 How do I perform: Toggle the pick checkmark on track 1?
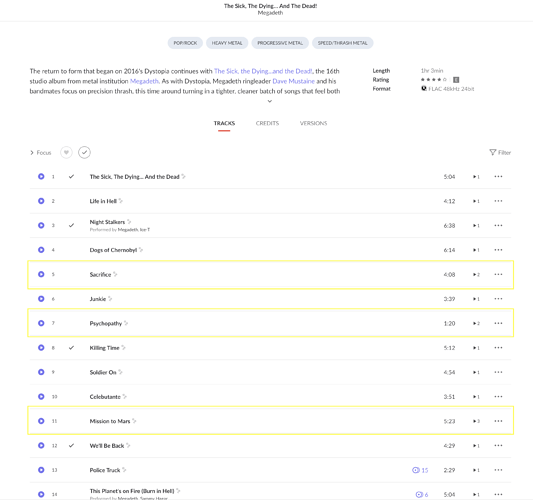pos(71,176)
